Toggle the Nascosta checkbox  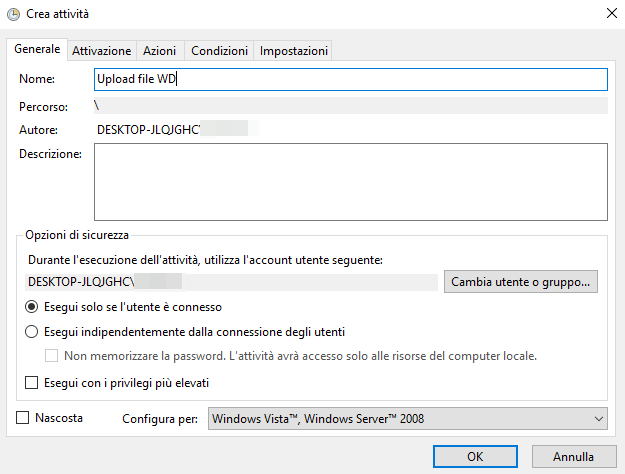point(24,417)
